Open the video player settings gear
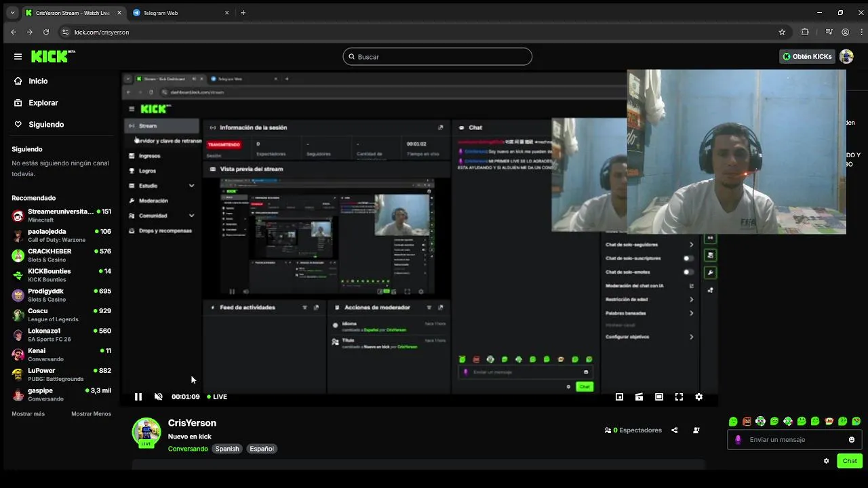 [698, 396]
